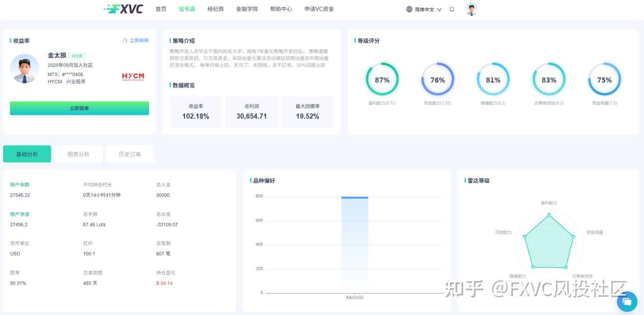644x315 pixels.
Task: Go to 首页 in the navigation
Action: click(x=161, y=9)
